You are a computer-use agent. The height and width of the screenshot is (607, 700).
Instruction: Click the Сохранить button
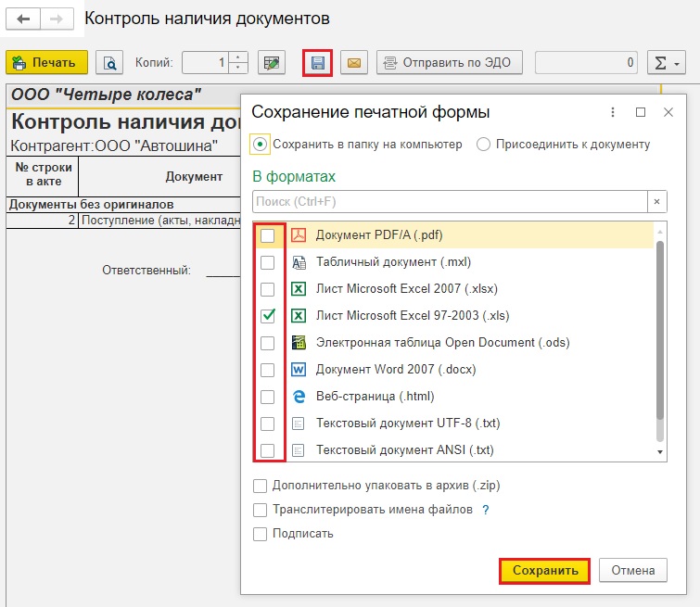(544, 570)
